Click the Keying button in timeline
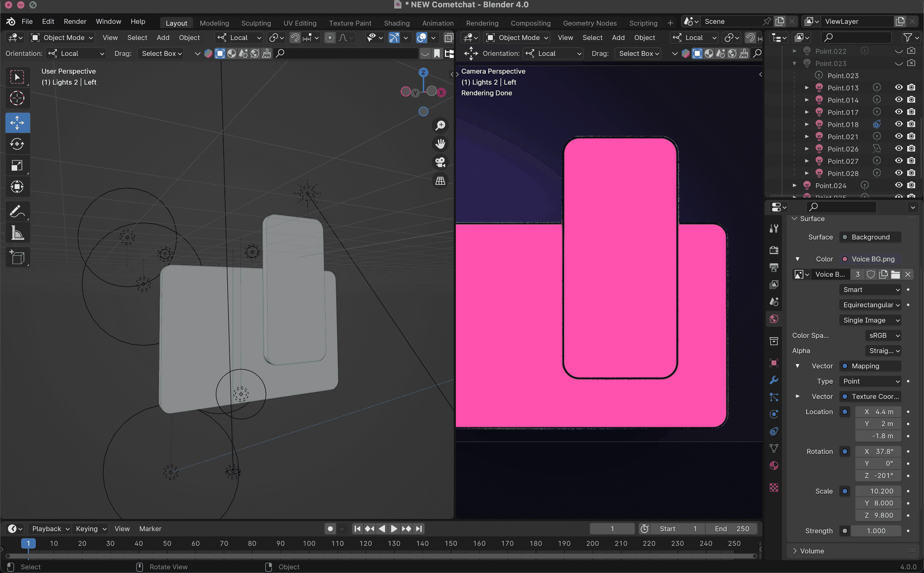The width and height of the screenshot is (924, 573). [x=91, y=529]
